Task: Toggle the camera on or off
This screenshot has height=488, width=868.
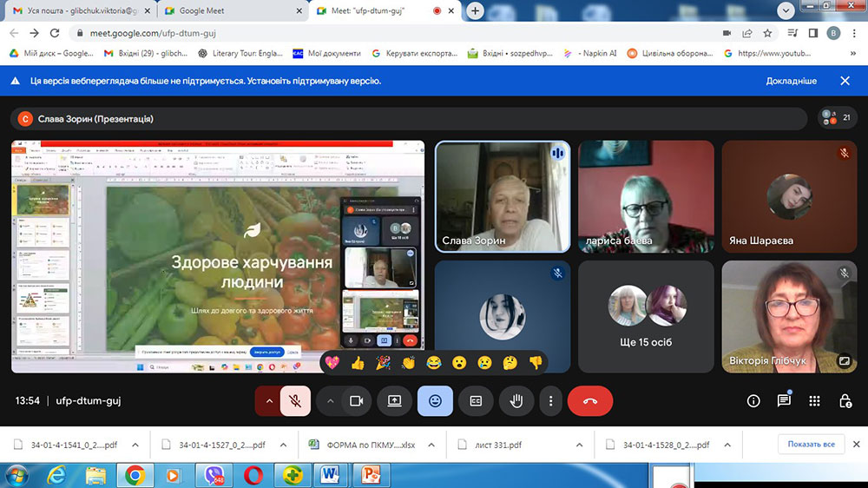Action: tap(355, 401)
